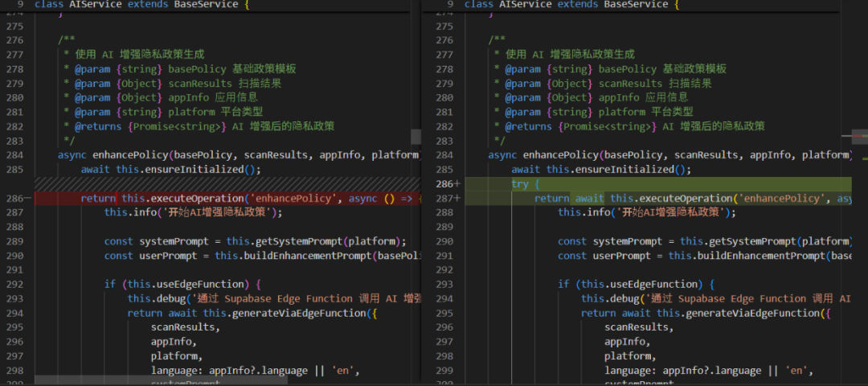Image resolution: width=868 pixels, height=386 pixels.
Task: Click 'platform,' on left pane line 297
Action: [x=177, y=356]
